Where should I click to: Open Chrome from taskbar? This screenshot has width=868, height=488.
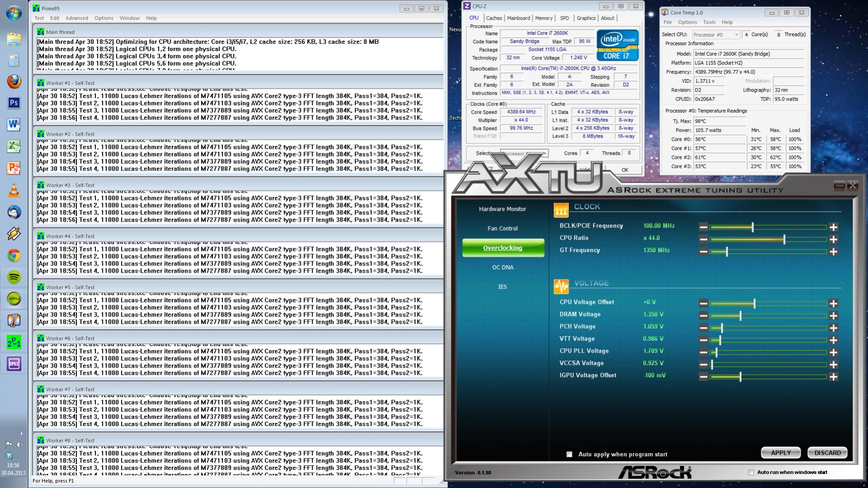tap(14, 256)
